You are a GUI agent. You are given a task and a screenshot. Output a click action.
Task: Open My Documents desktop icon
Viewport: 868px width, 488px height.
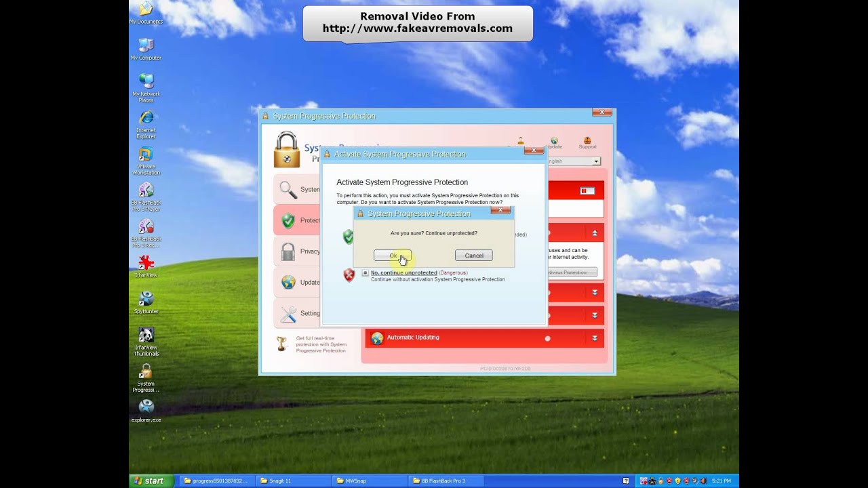click(x=146, y=13)
